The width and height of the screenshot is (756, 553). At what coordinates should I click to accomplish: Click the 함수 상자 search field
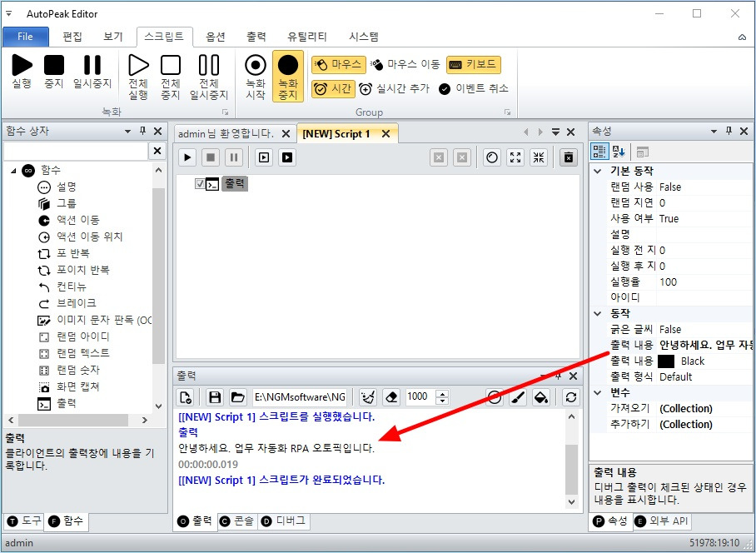pyautogui.click(x=76, y=151)
